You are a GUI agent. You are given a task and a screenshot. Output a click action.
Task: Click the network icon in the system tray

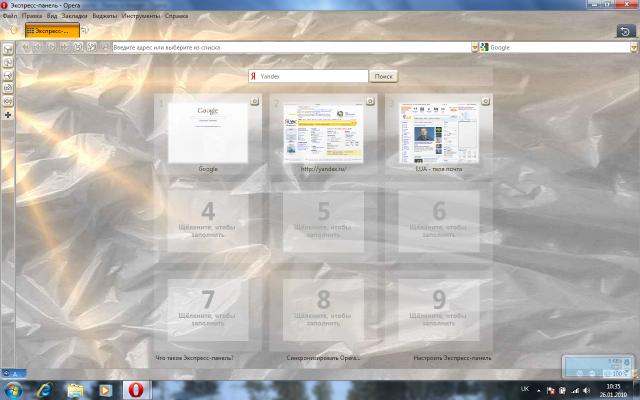[575, 391]
